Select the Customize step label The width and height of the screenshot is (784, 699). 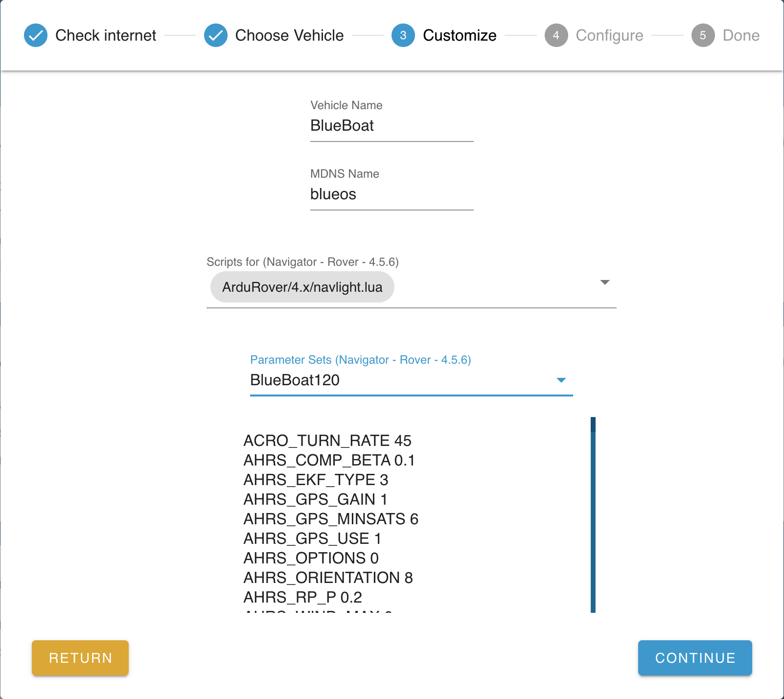(460, 35)
